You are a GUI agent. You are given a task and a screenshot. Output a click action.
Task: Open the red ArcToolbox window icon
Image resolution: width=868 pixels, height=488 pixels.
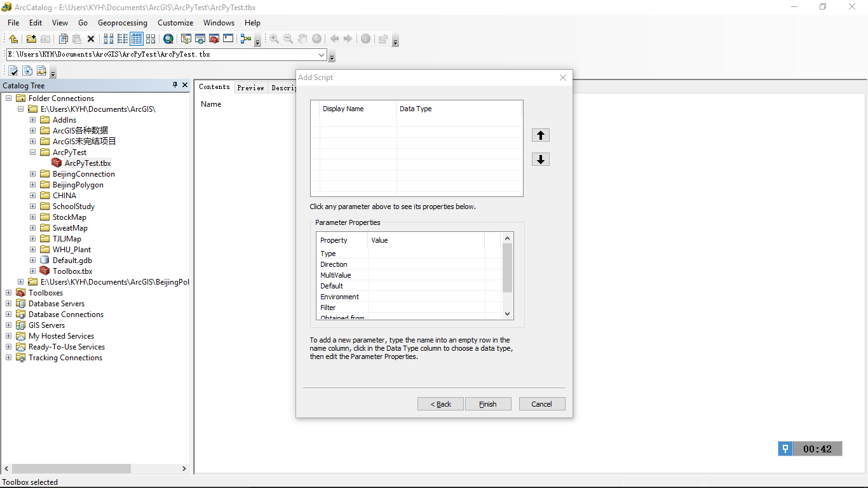pyautogui.click(x=214, y=39)
